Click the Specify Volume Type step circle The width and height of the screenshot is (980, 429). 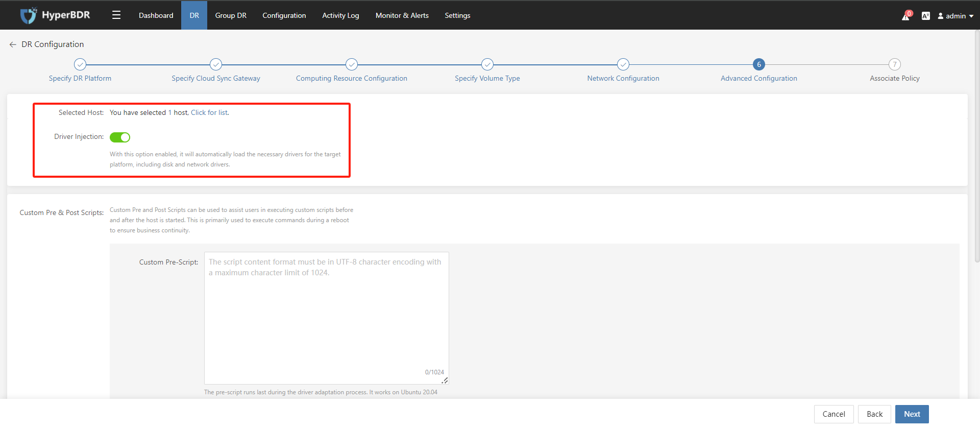coord(487,64)
